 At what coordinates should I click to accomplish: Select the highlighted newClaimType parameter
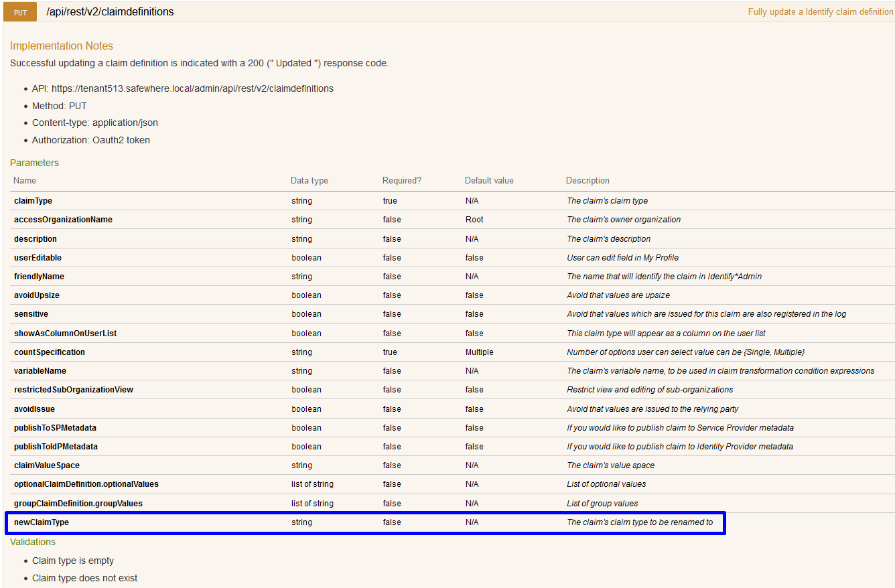coord(42,522)
